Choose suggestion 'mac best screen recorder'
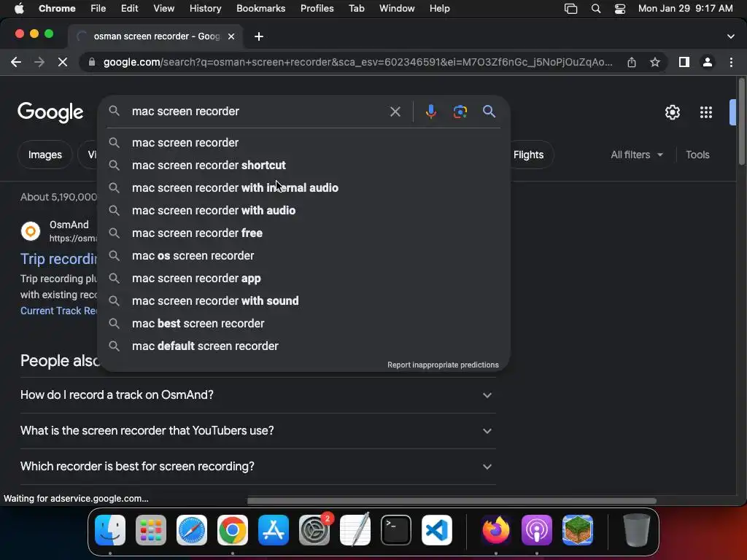This screenshot has width=747, height=560. click(x=304, y=323)
